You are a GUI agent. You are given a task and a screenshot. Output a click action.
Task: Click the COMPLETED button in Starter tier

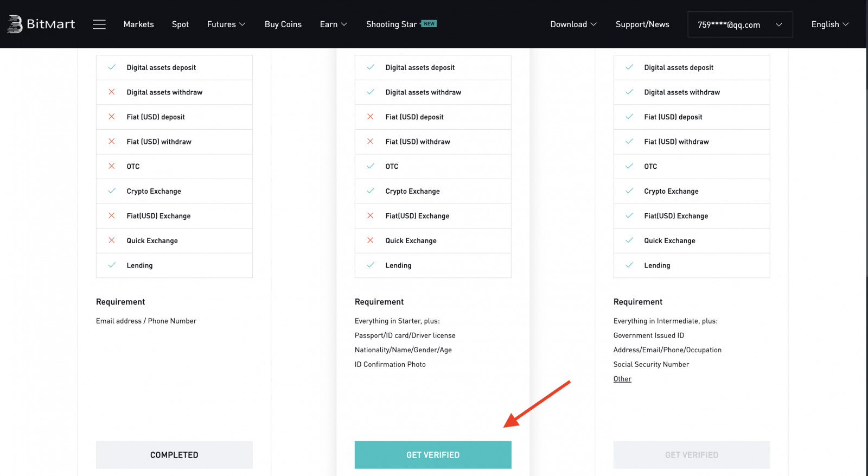coord(174,455)
